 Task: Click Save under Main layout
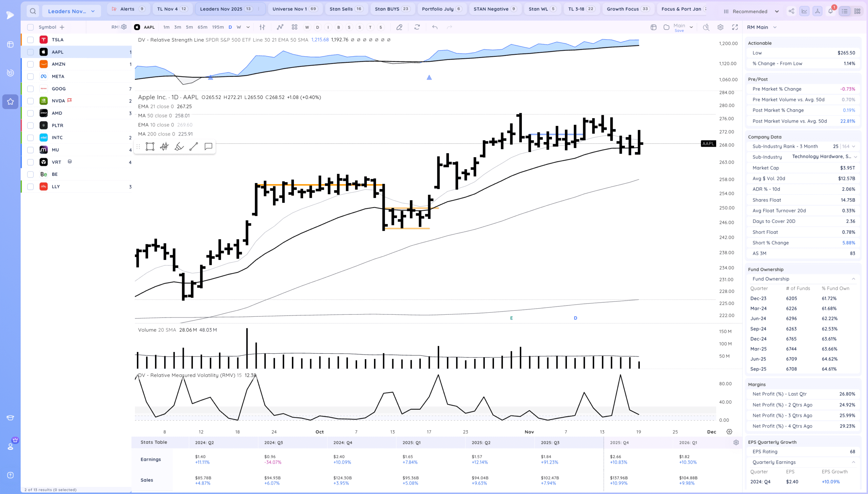point(679,30)
